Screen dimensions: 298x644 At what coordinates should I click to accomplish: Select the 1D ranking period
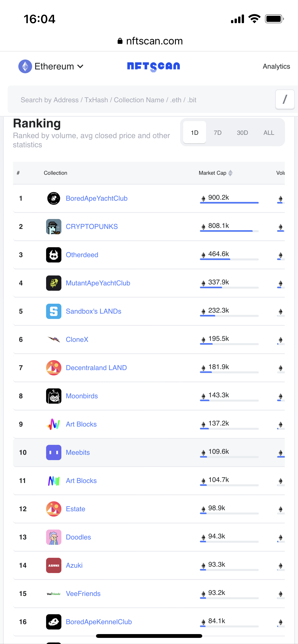(x=195, y=133)
